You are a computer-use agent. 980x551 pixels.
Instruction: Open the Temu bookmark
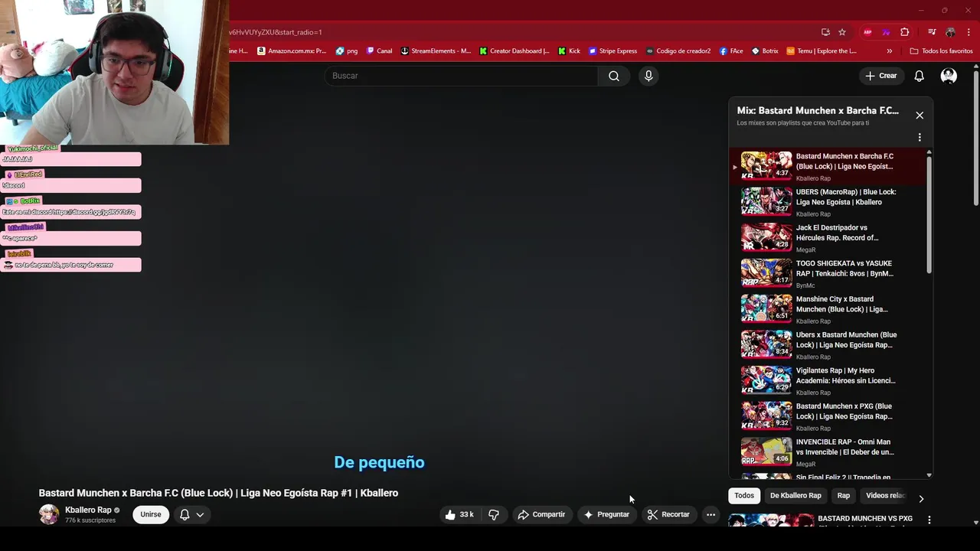coord(822,51)
